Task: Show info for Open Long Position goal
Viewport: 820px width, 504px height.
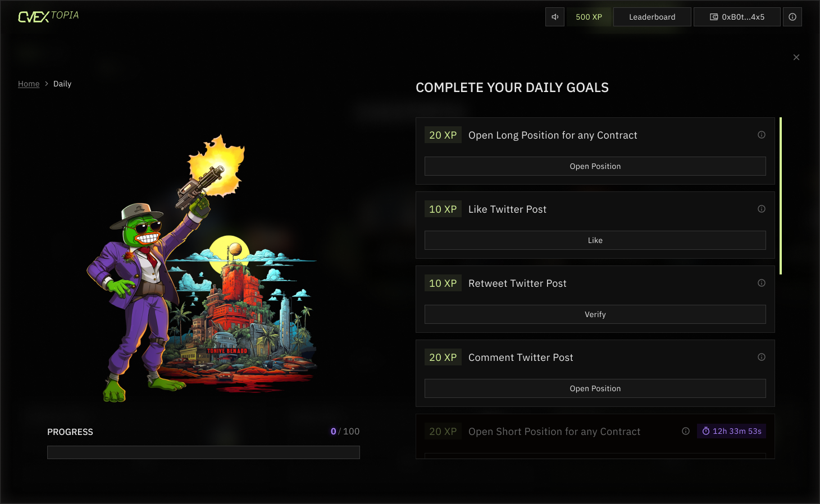Action: coord(762,135)
